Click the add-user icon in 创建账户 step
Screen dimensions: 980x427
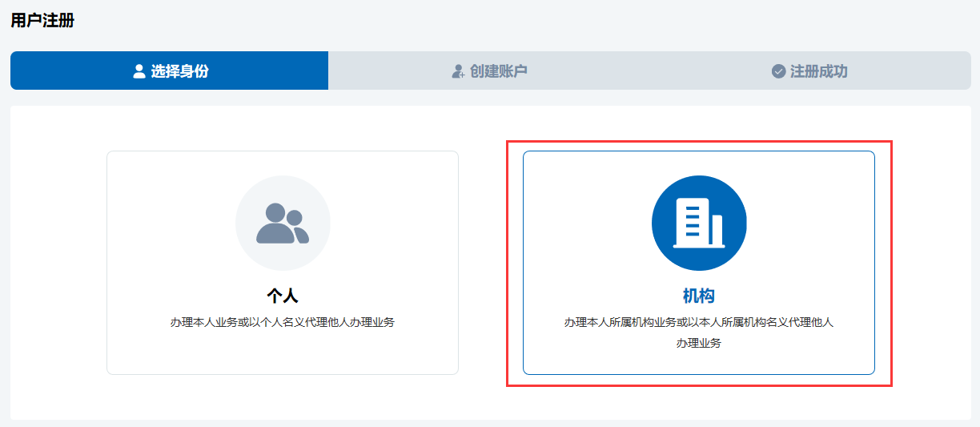(x=458, y=71)
